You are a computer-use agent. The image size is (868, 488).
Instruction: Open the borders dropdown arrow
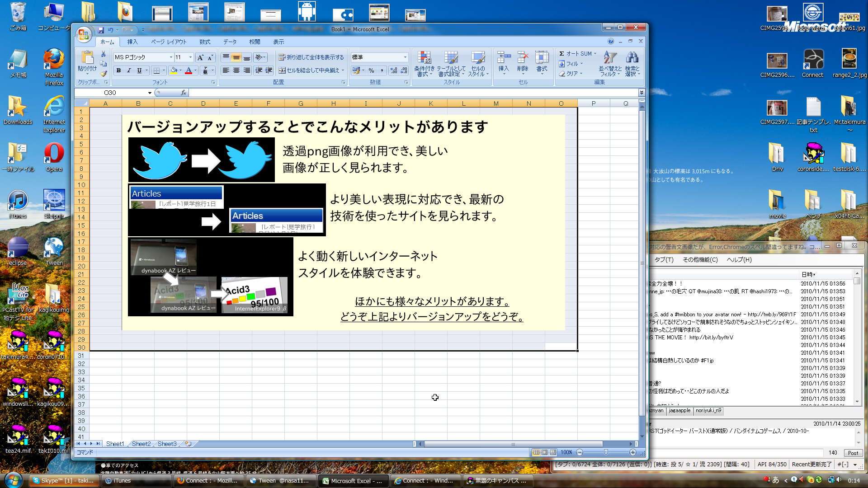click(163, 70)
